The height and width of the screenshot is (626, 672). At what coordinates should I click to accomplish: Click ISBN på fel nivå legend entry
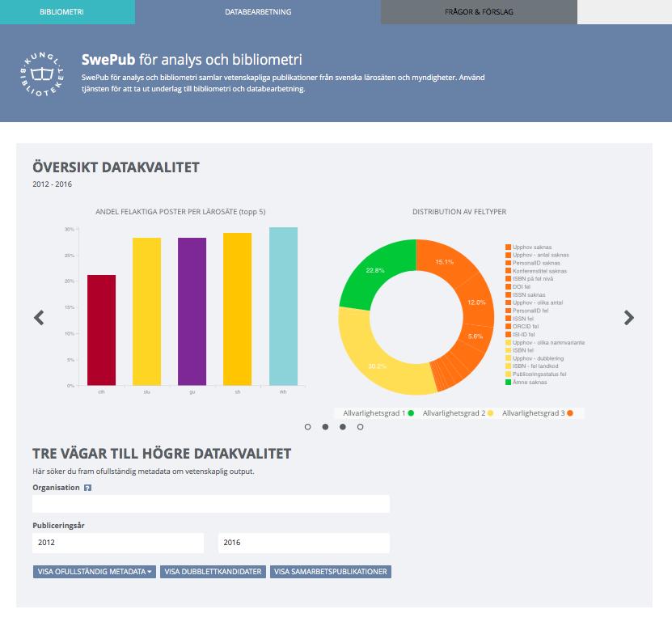click(530, 279)
